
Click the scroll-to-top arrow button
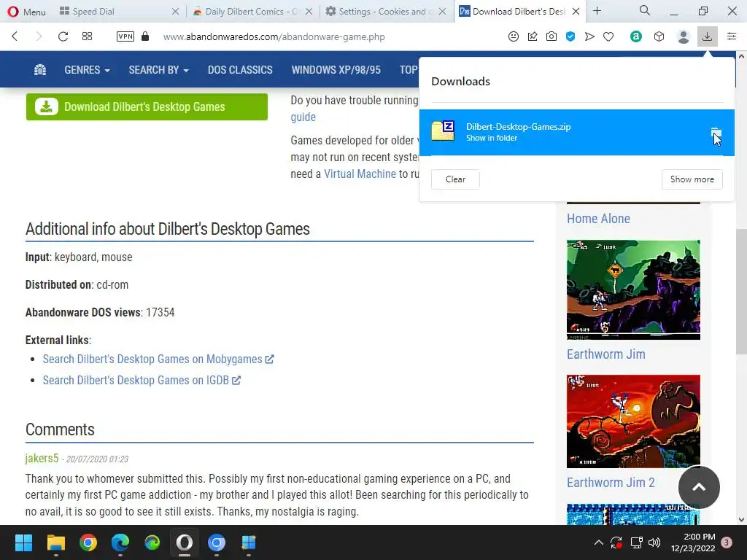699,487
